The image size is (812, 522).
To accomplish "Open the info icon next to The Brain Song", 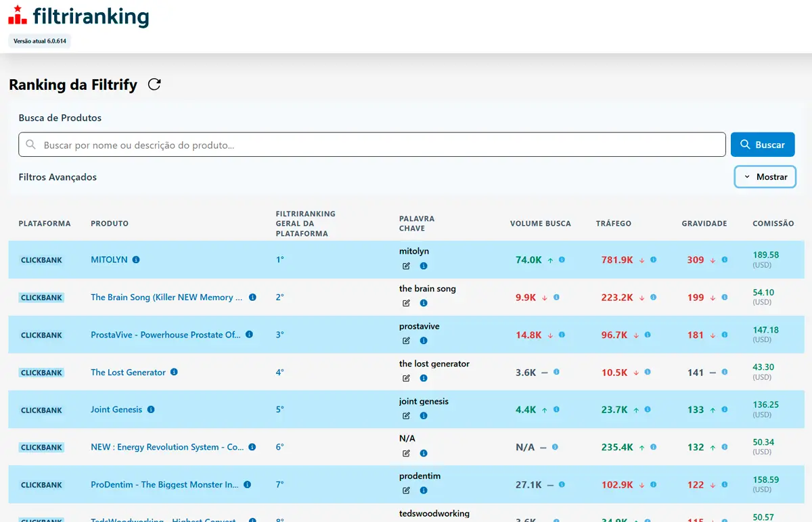I will pyautogui.click(x=251, y=297).
